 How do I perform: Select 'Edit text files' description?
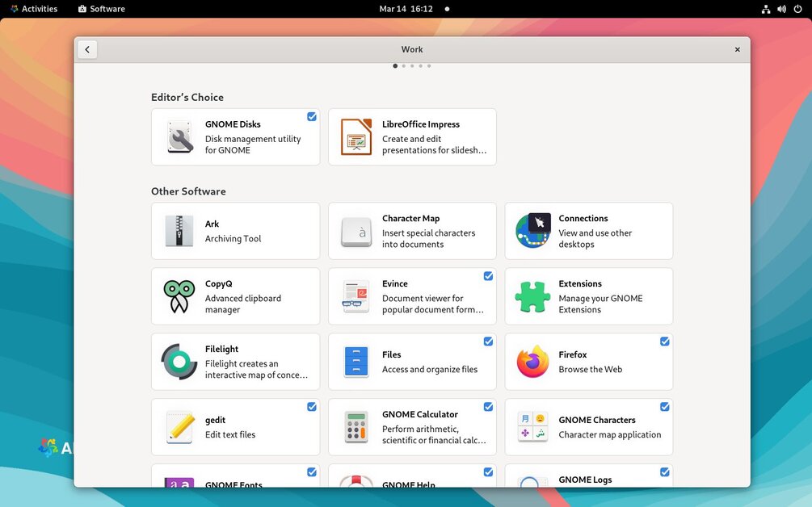[x=230, y=434]
